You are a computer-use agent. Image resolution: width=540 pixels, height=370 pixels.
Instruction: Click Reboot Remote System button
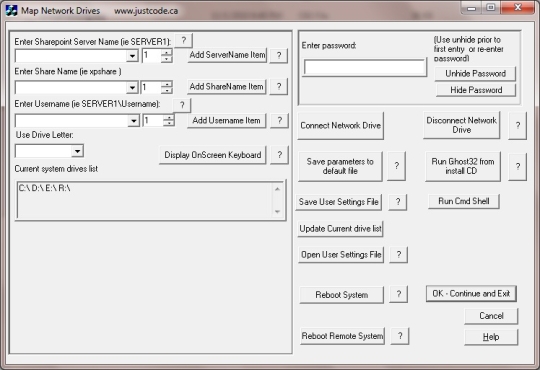(342, 336)
